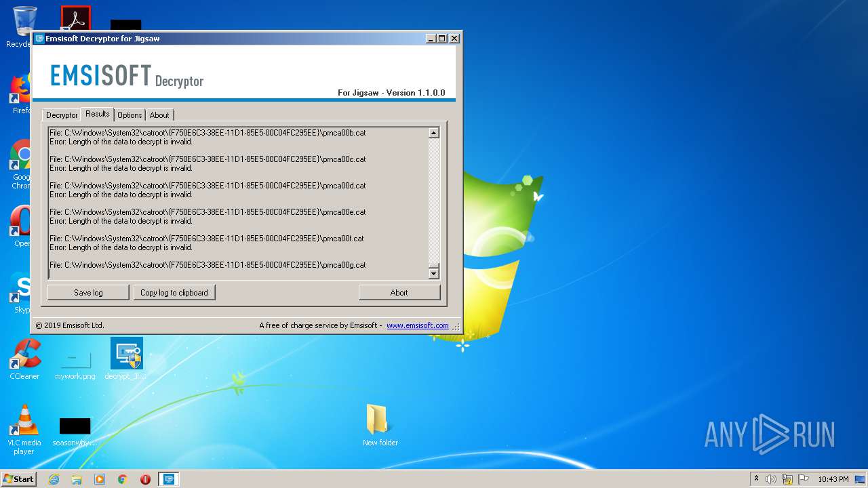Open Windows Explorer from the taskbar
This screenshot has width=868, height=488.
[77, 479]
